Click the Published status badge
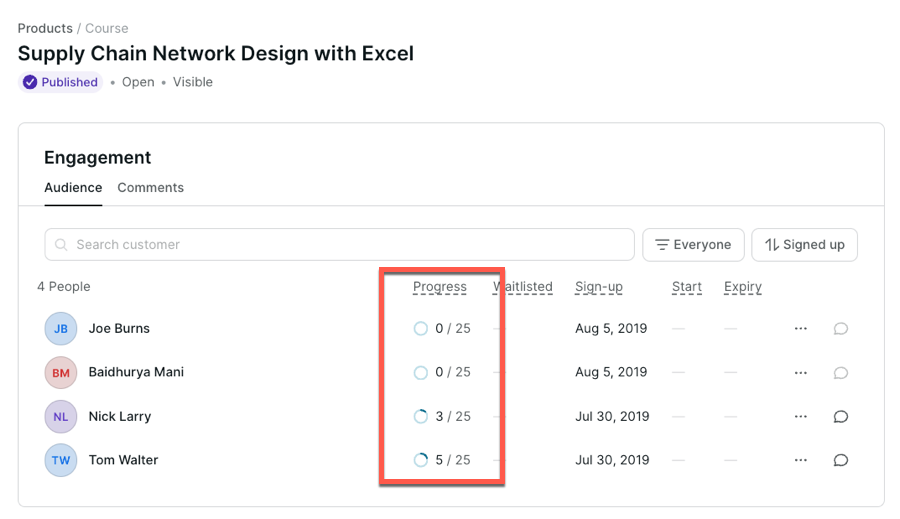Image resolution: width=900 pixels, height=519 pixels. coord(61,82)
